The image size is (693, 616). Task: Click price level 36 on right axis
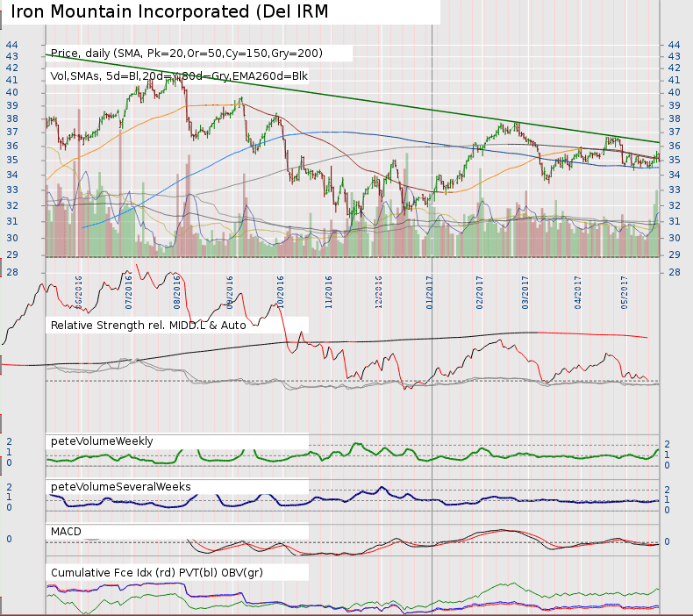coord(674,146)
